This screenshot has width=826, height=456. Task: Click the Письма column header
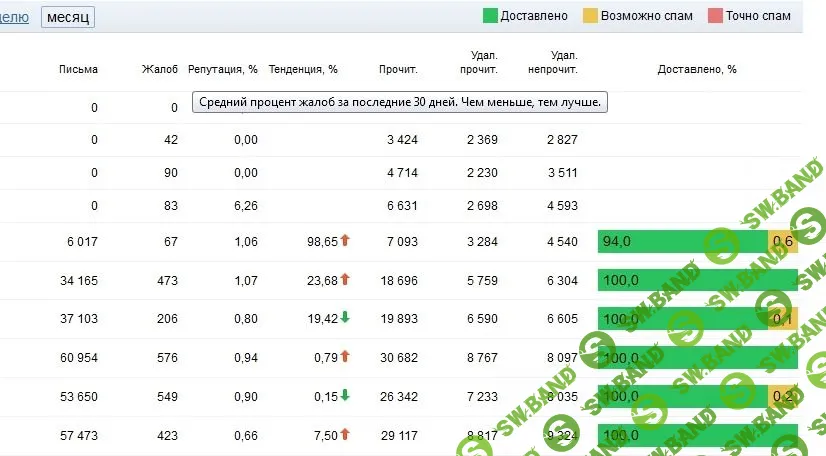[x=78, y=69]
